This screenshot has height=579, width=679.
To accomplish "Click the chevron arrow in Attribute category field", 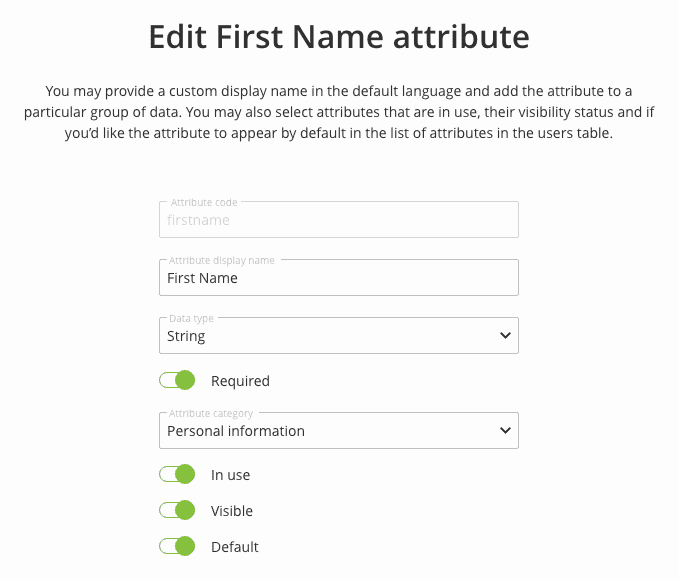I will point(505,431).
